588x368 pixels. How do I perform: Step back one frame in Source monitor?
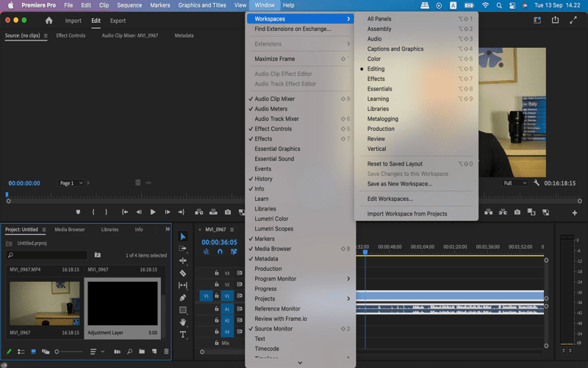[x=139, y=212]
